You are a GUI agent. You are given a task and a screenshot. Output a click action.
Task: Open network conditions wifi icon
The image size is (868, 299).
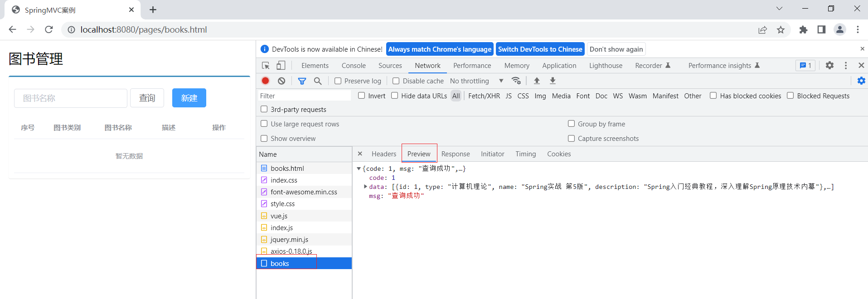pos(516,81)
